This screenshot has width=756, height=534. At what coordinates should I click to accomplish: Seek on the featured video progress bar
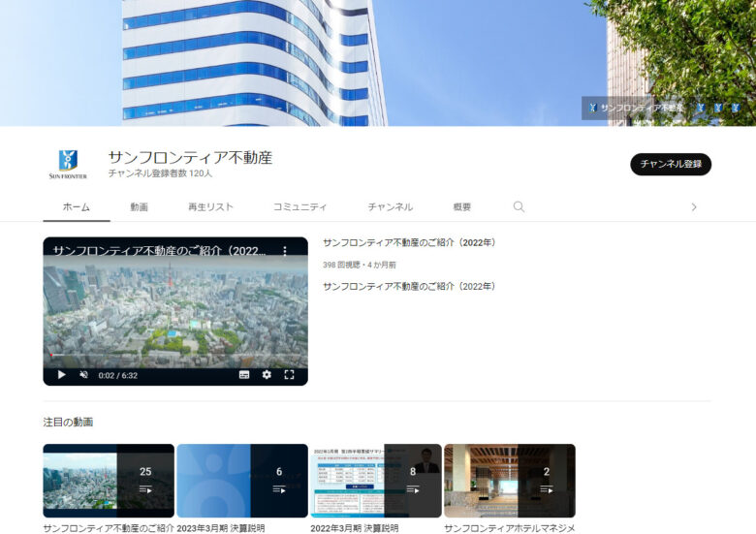click(175, 356)
